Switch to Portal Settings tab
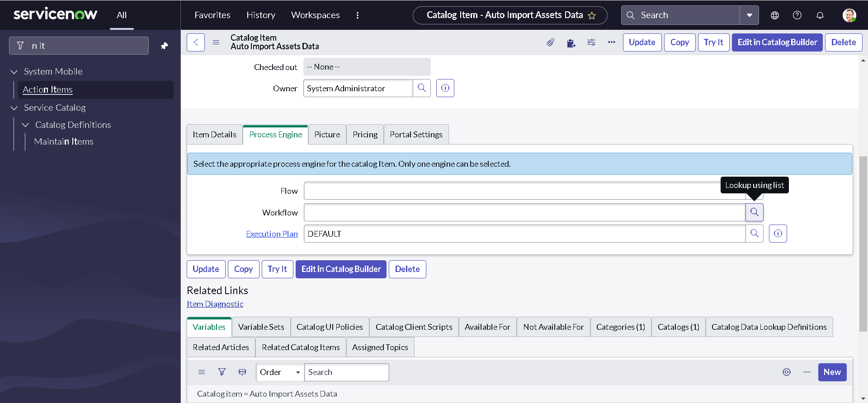This screenshot has height=403, width=868. point(416,135)
